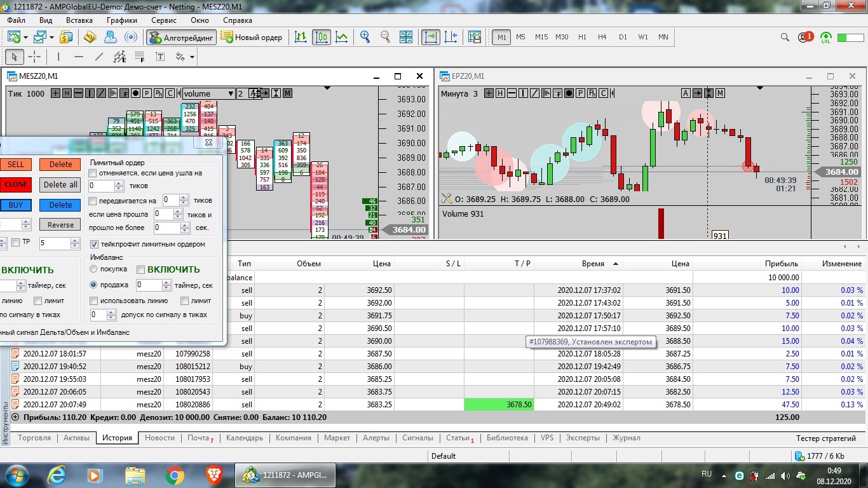The width and height of the screenshot is (868, 488).
Task: Switch to the Новости tab
Action: click(159, 438)
